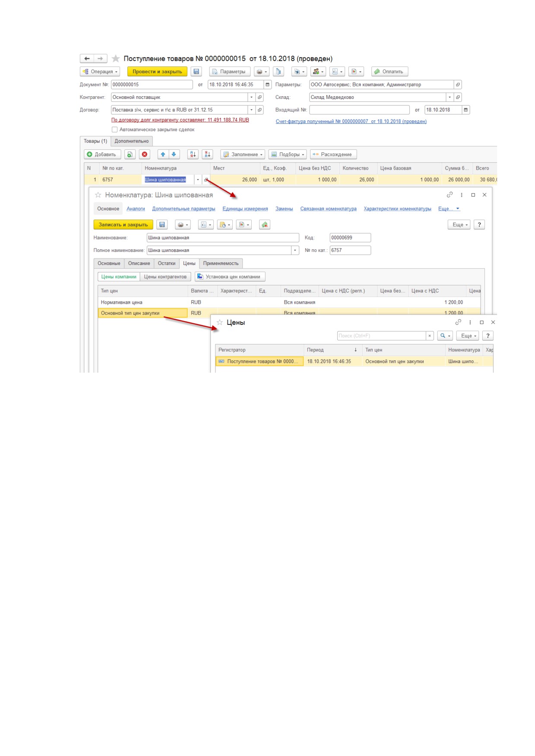
Task: Open the Заполнение dropdown
Action: click(242, 154)
